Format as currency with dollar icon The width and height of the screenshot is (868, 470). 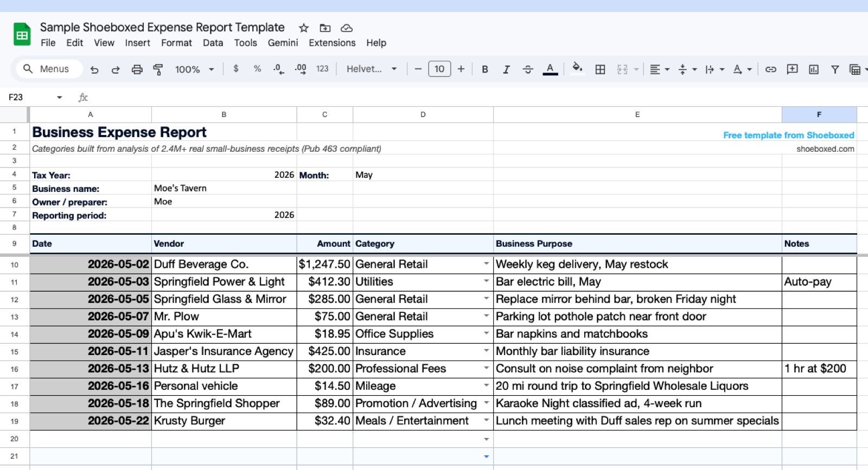(236, 69)
